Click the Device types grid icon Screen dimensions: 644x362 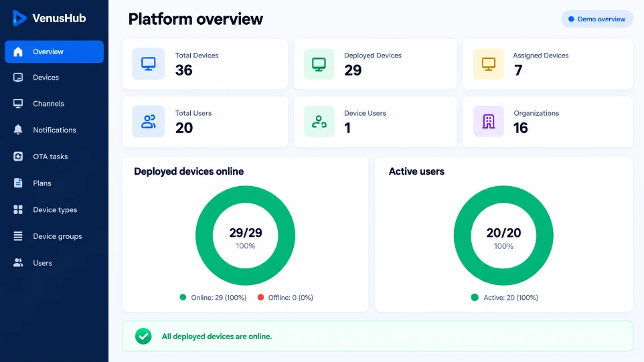[x=18, y=209]
